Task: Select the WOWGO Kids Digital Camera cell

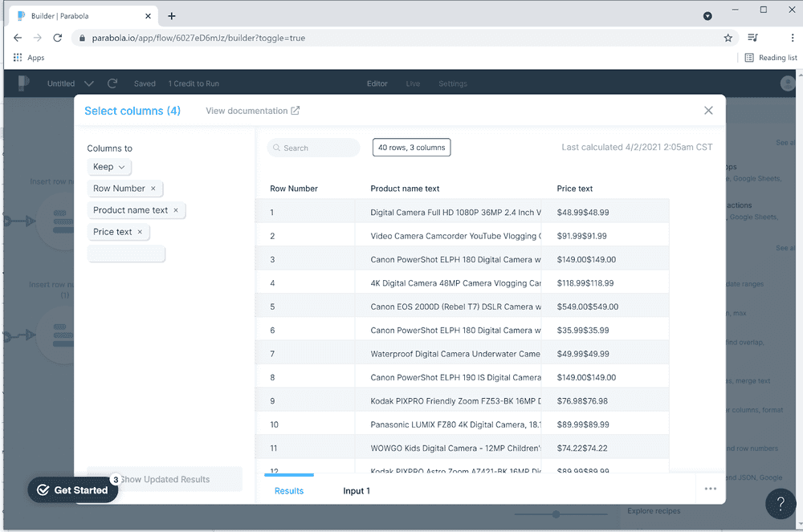Action: (448, 448)
